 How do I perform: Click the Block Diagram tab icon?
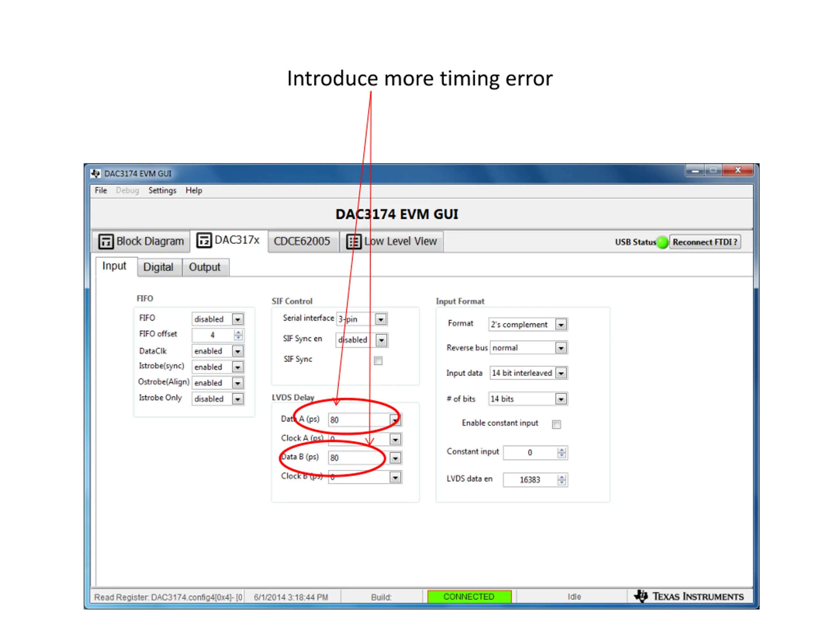click(106, 241)
